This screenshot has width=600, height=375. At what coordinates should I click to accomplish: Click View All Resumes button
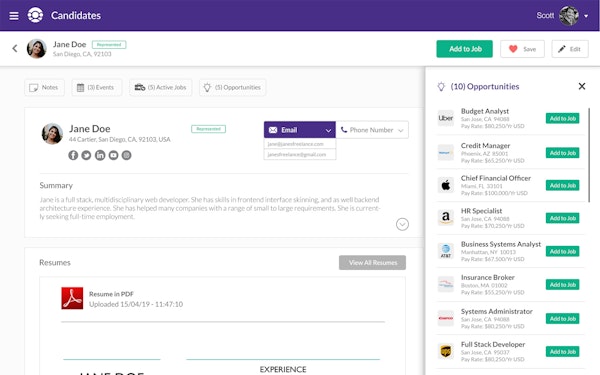click(x=372, y=262)
